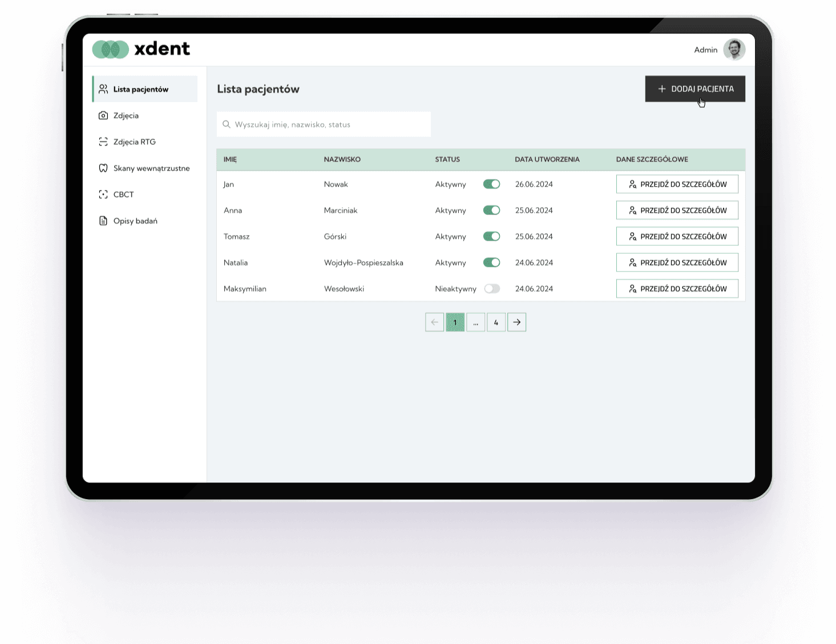
Task: Click the ellipsis pagination button
Action: click(475, 322)
